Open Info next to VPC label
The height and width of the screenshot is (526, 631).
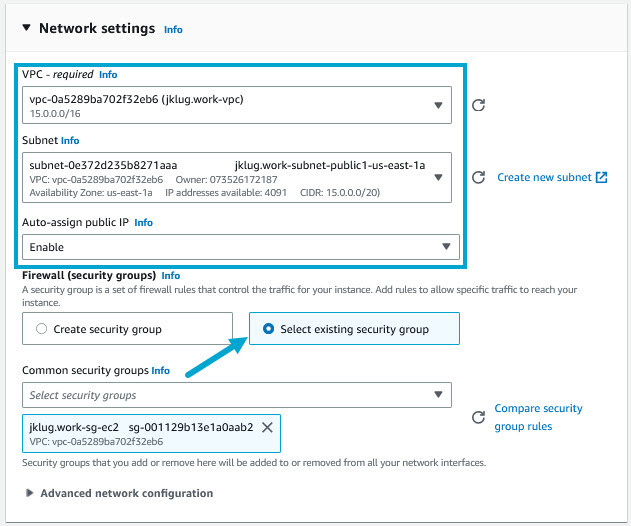(108, 75)
